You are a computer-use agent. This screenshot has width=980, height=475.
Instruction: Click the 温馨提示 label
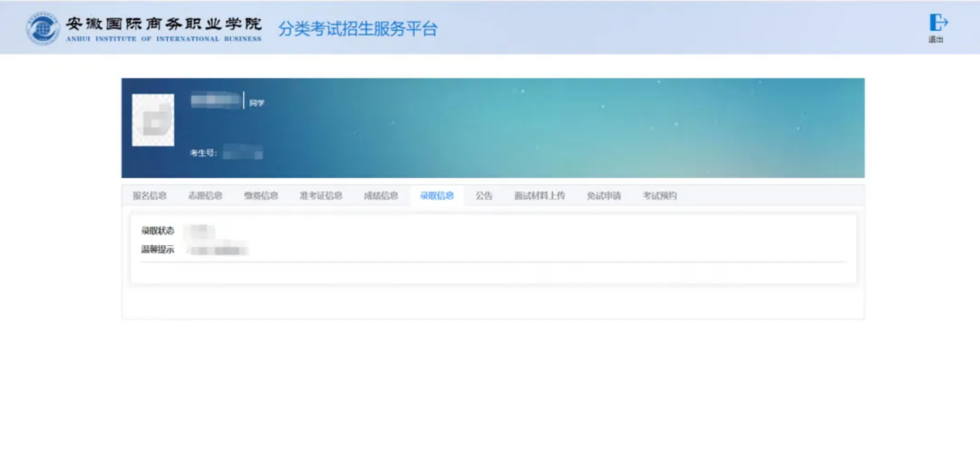(x=158, y=249)
